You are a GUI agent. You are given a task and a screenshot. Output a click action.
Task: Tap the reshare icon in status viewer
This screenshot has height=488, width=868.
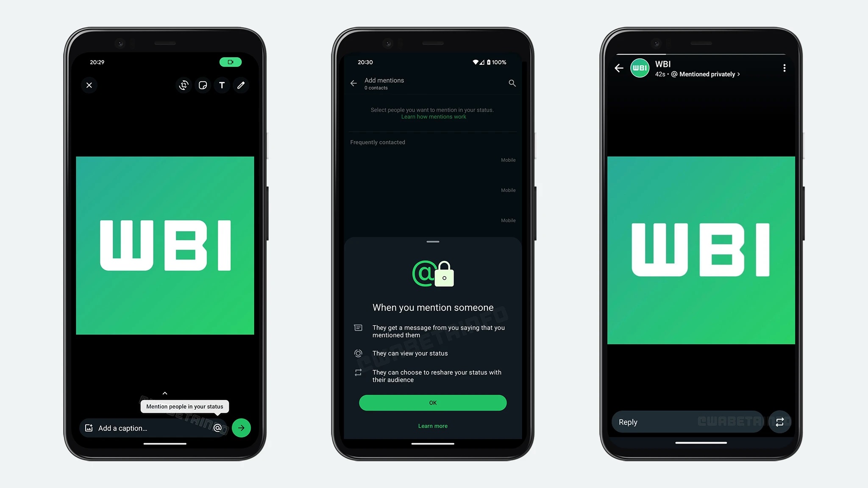(780, 422)
